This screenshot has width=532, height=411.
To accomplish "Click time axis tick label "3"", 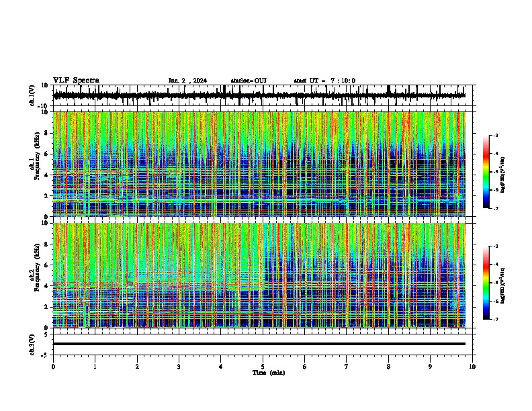I will click(x=179, y=367).
